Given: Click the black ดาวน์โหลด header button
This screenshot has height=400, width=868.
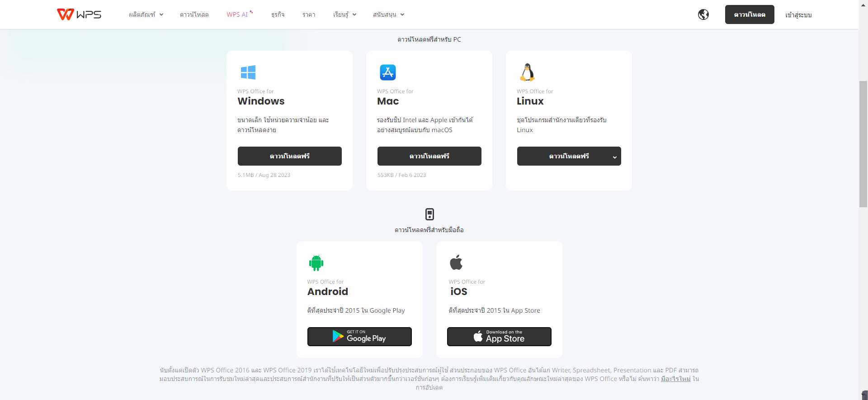Looking at the screenshot, I should 750,14.
